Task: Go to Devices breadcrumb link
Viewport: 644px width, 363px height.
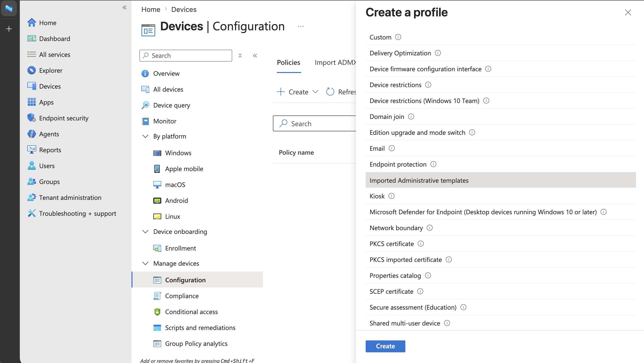Action: coord(184,9)
